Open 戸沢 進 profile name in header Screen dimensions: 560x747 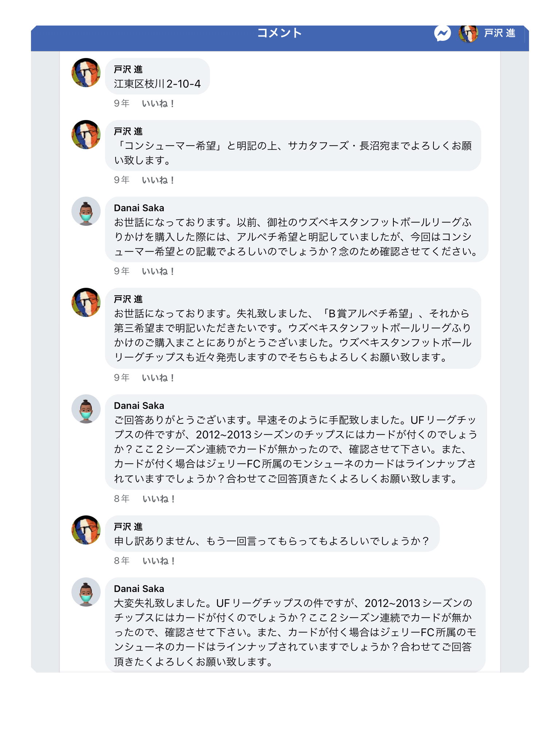click(499, 34)
